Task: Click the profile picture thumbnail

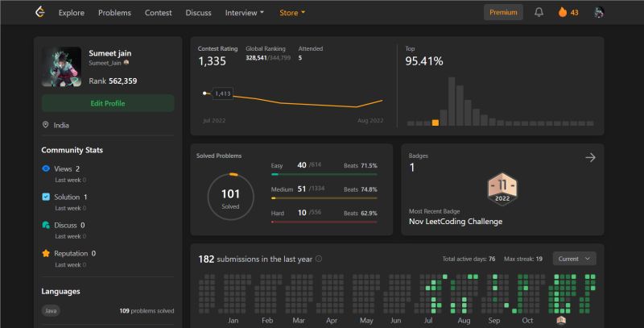Action: 62,67
